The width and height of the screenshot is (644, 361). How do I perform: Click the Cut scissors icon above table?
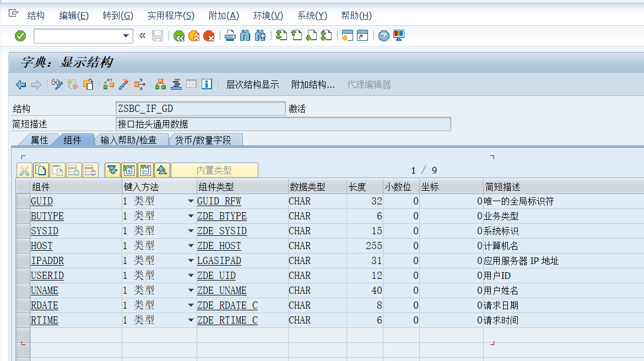[24, 170]
